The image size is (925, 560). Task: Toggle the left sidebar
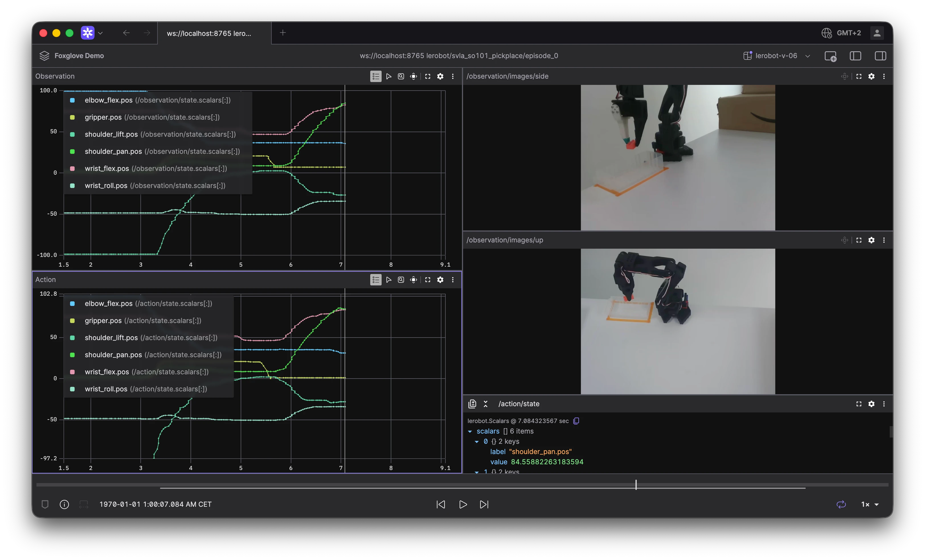point(855,56)
